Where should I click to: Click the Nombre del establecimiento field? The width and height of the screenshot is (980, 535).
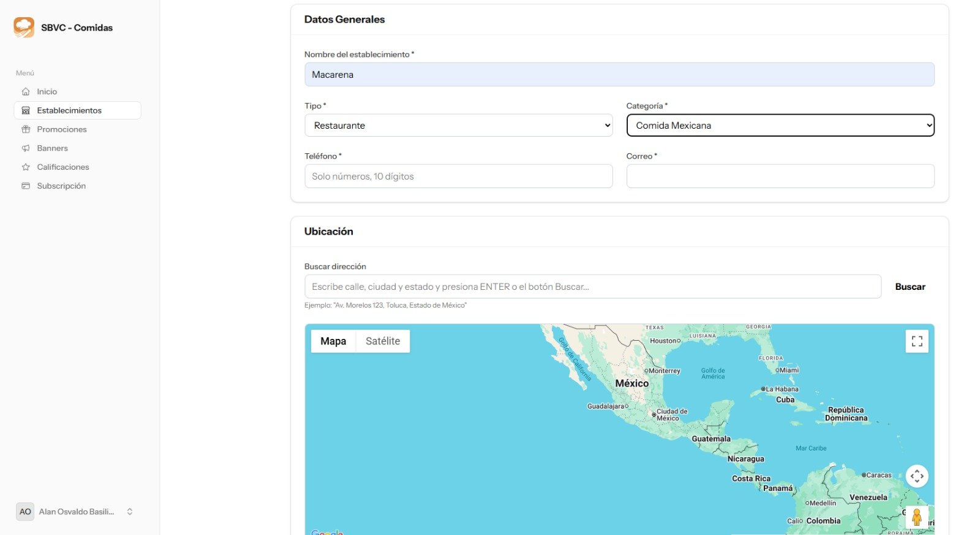point(619,74)
